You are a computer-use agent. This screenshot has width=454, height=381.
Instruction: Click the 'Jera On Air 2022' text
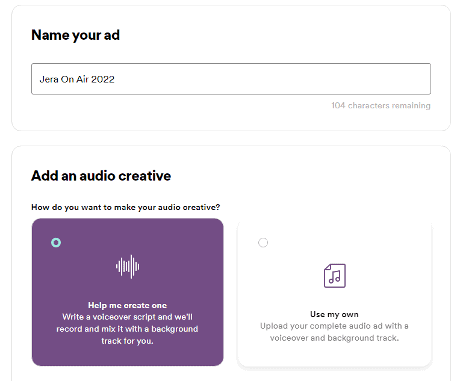pos(77,79)
